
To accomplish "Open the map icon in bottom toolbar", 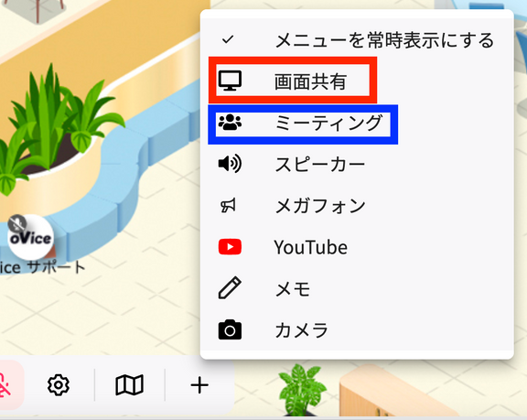I will 129,384.
